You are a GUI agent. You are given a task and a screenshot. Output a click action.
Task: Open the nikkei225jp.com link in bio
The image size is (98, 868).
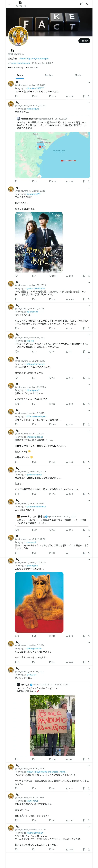[x=34, y=58]
